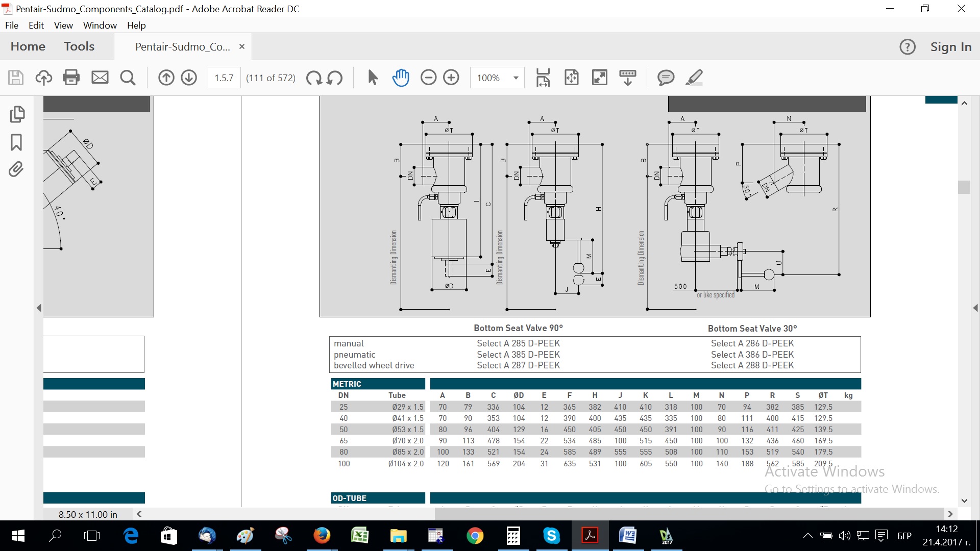This screenshot has height=551, width=980.
Task: Click the zoom in plus icon
Action: pyautogui.click(x=451, y=78)
